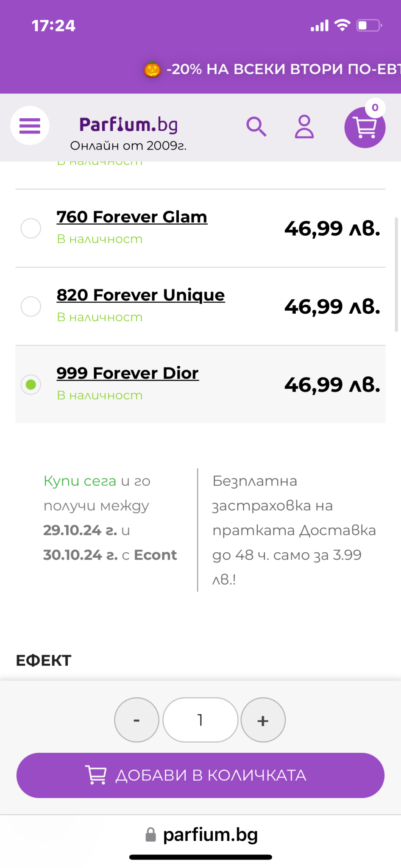This screenshot has width=401, height=868.
Task: Open the 820 Forever Unique link
Action: click(141, 295)
